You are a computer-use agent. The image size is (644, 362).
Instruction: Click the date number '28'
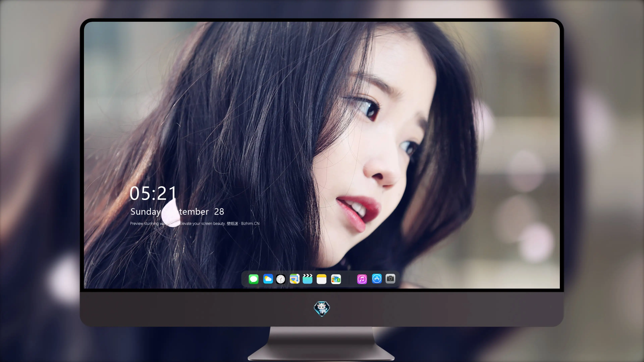click(x=219, y=212)
